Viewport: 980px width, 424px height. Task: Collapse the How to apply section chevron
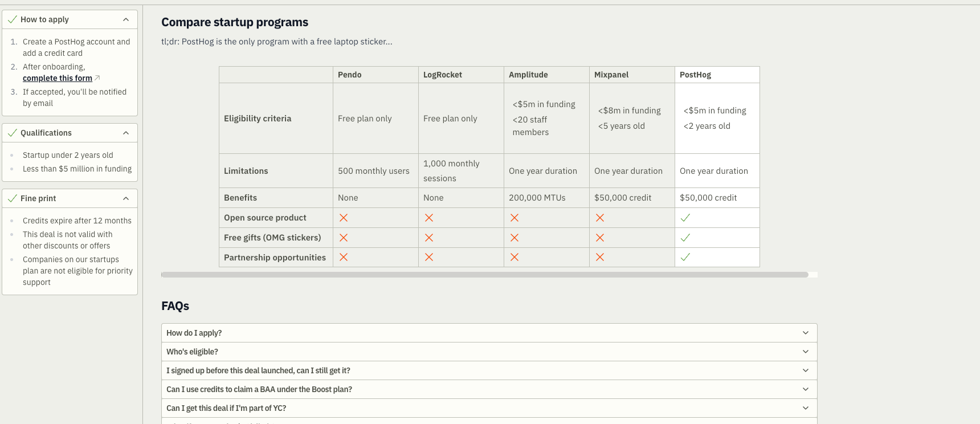point(126,19)
